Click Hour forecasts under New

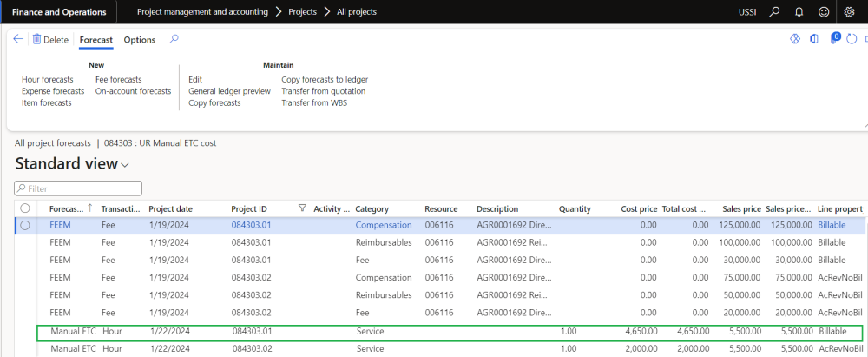coord(47,79)
